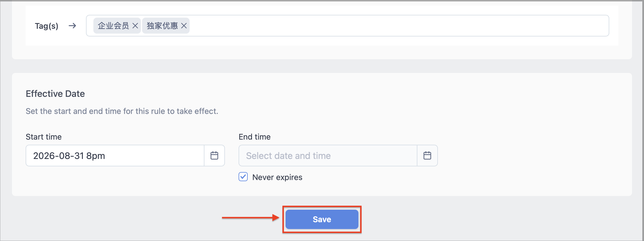Image resolution: width=644 pixels, height=241 pixels.
Task: Click the Start time label
Action: click(x=44, y=137)
